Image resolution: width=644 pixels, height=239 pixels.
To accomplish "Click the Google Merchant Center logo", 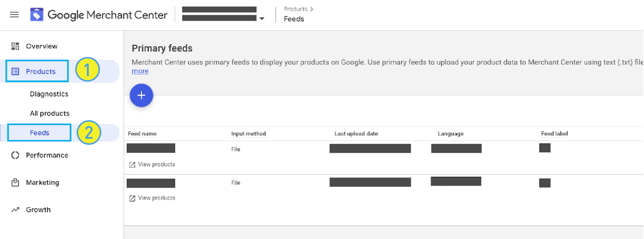I will click(37, 15).
